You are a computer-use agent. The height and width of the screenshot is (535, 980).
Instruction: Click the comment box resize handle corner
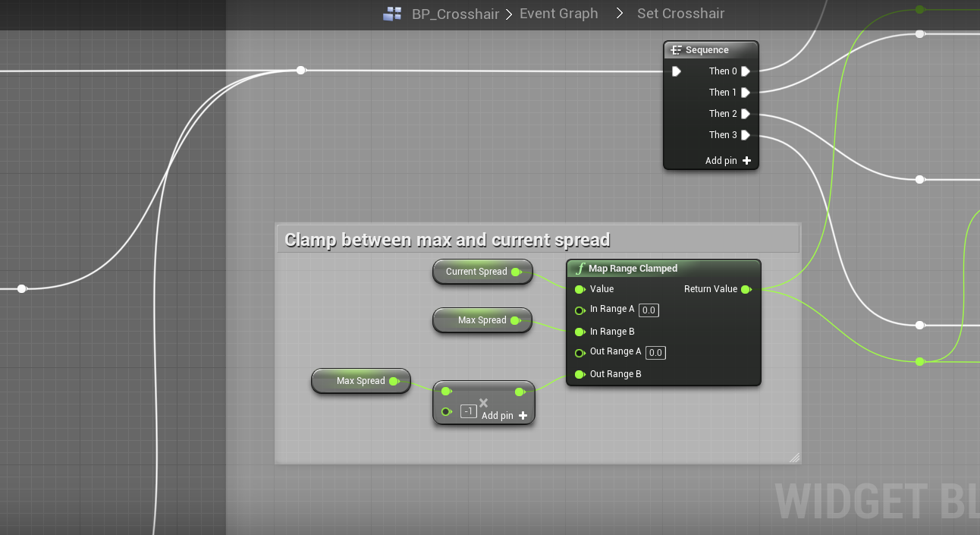tap(794, 457)
